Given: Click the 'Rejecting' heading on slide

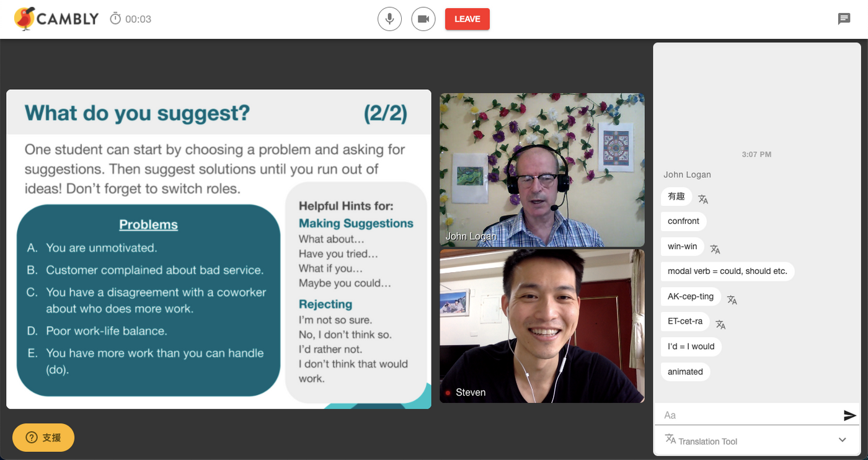Looking at the screenshot, I should (x=325, y=304).
